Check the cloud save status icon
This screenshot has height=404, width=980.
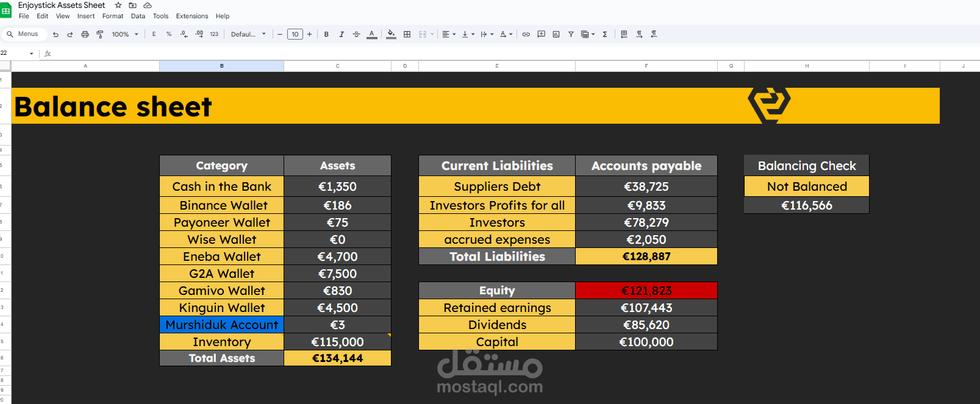tap(147, 5)
